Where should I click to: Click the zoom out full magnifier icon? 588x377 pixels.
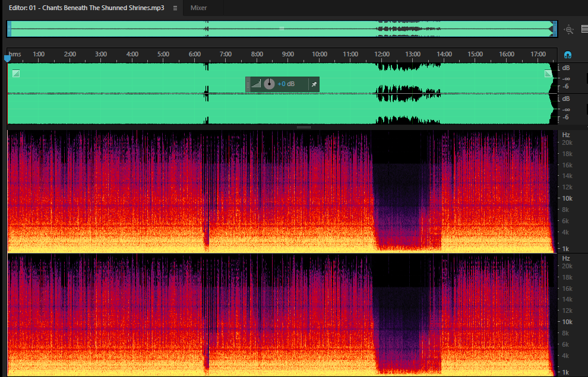click(x=569, y=30)
